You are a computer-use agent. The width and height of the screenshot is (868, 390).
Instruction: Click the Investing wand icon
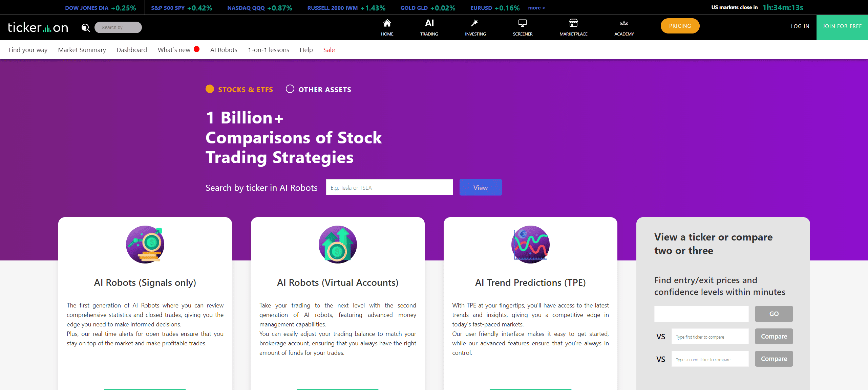[x=475, y=23]
